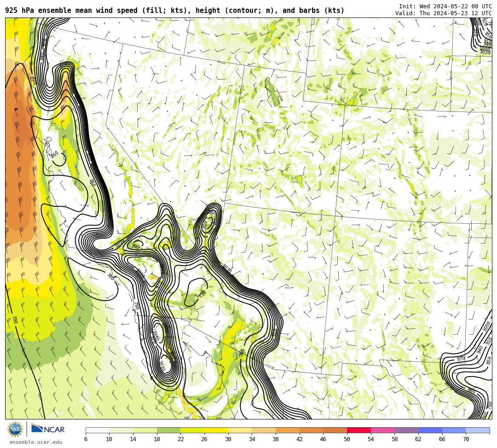
Task: Click the colorbar tick label '30'
Action: (x=228, y=439)
